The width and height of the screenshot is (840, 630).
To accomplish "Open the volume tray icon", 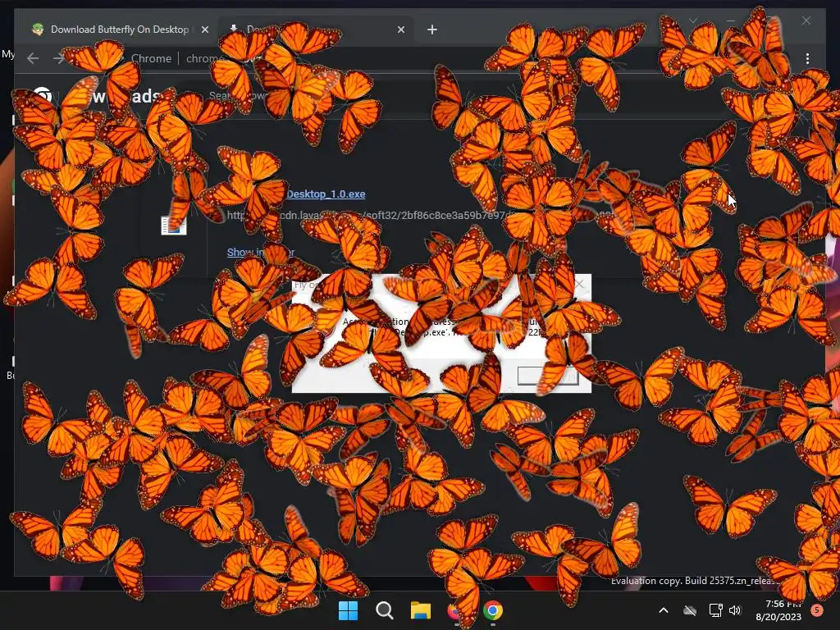I will click(735, 610).
